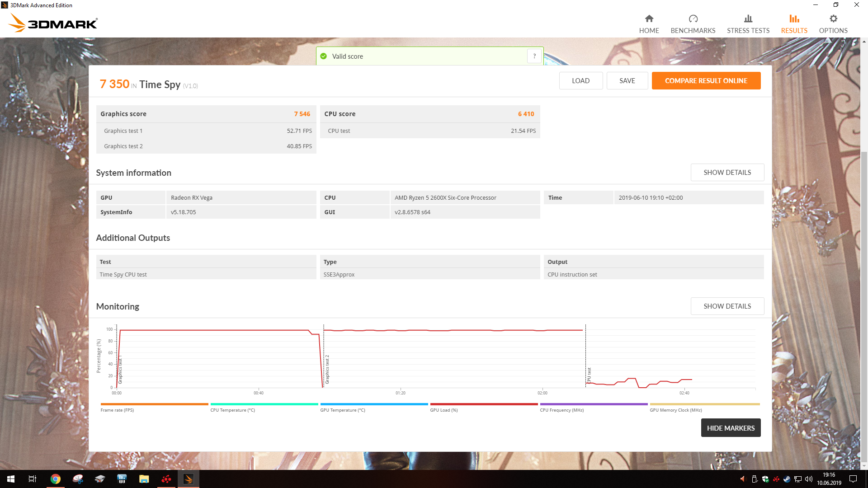Click the 3DMark taskbar icon
This screenshot has width=868, height=488.
click(x=188, y=479)
